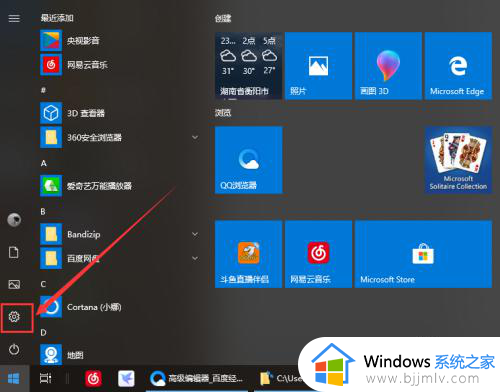The height and width of the screenshot is (392, 500).
Task: Open the 网易云音乐 tile
Action: [x=318, y=254]
